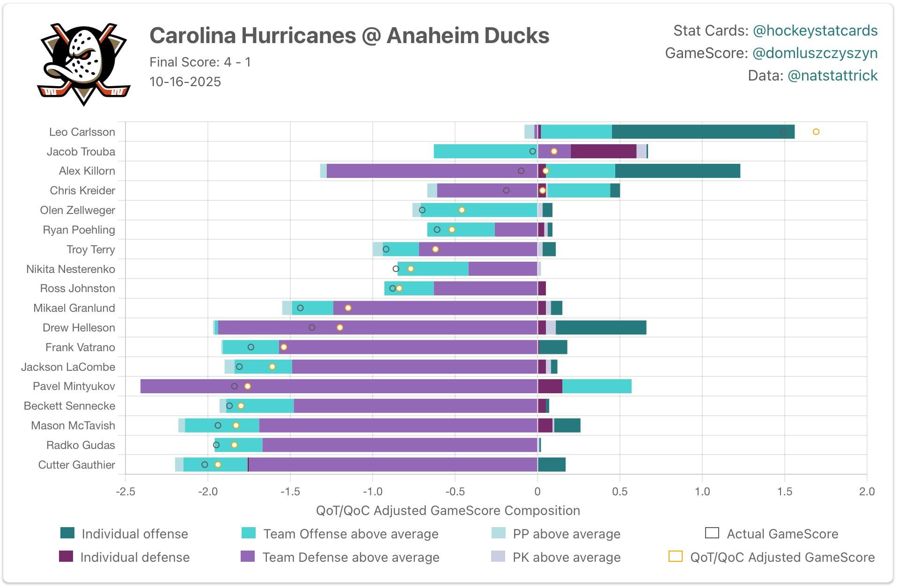Open the @natstattrick data link
Viewport: 898px width, 588px height.
pyautogui.click(x=832, y=75)
